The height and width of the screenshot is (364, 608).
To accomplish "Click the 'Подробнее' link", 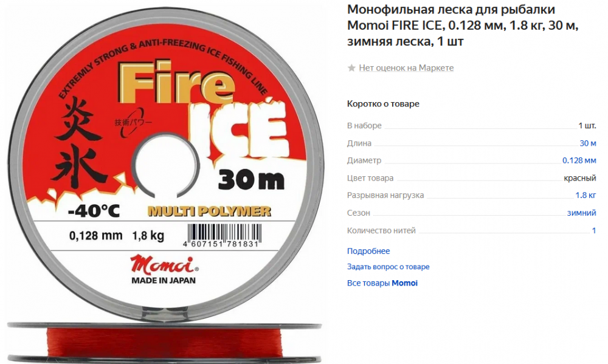I will (x=368, y=251).
